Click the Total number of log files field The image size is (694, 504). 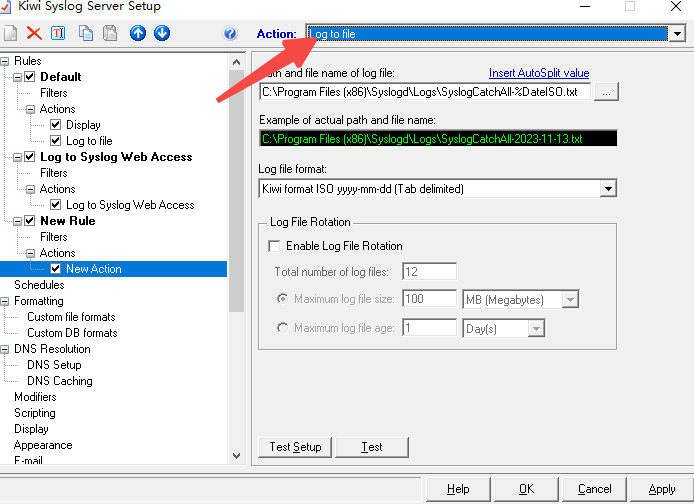pos(429,272)
